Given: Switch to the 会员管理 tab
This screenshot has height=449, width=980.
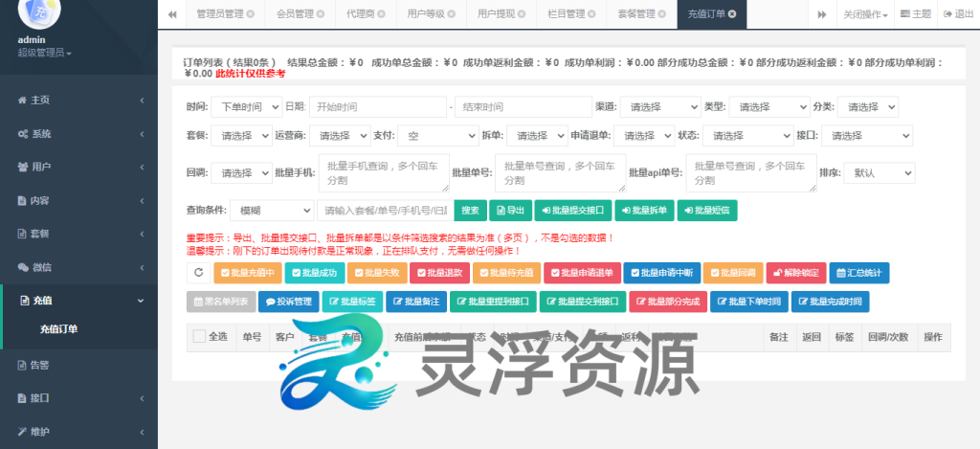Looking at the screenshot, I should (x=300, y=13).
